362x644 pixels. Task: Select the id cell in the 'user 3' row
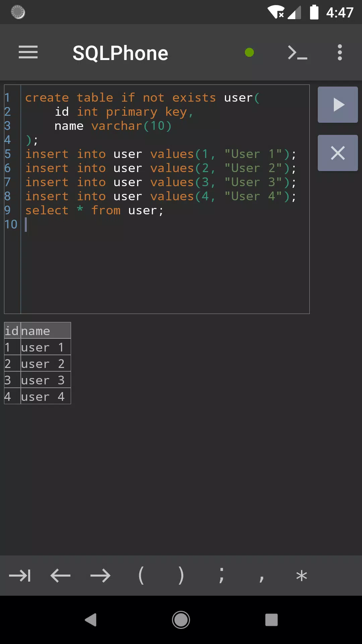(12, 380)
